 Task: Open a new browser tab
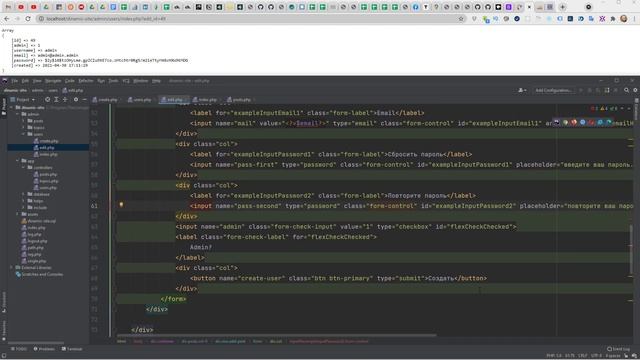coord(562,7)
